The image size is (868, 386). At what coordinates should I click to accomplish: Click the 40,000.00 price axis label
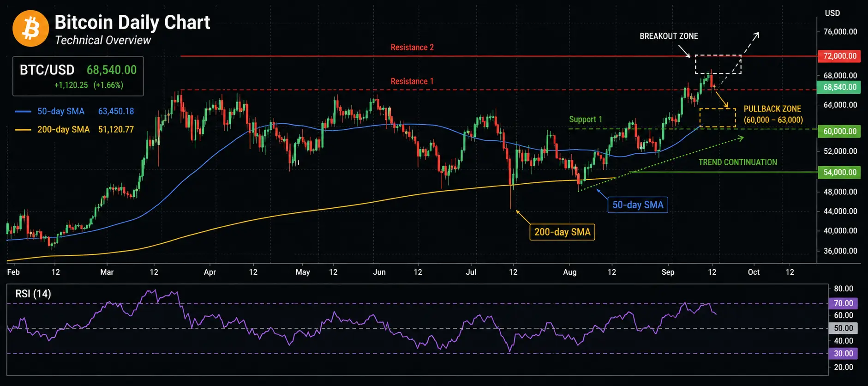coord(840,230)
